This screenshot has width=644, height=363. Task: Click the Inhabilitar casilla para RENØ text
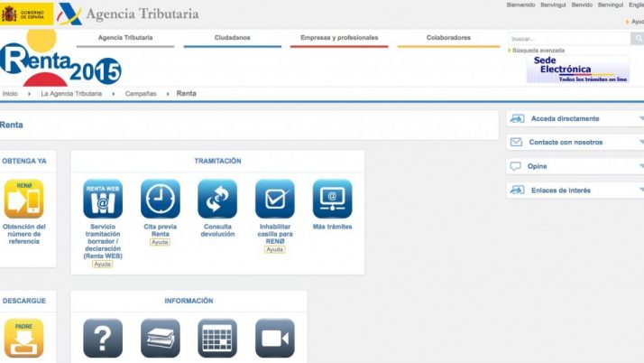click(275, 234)
